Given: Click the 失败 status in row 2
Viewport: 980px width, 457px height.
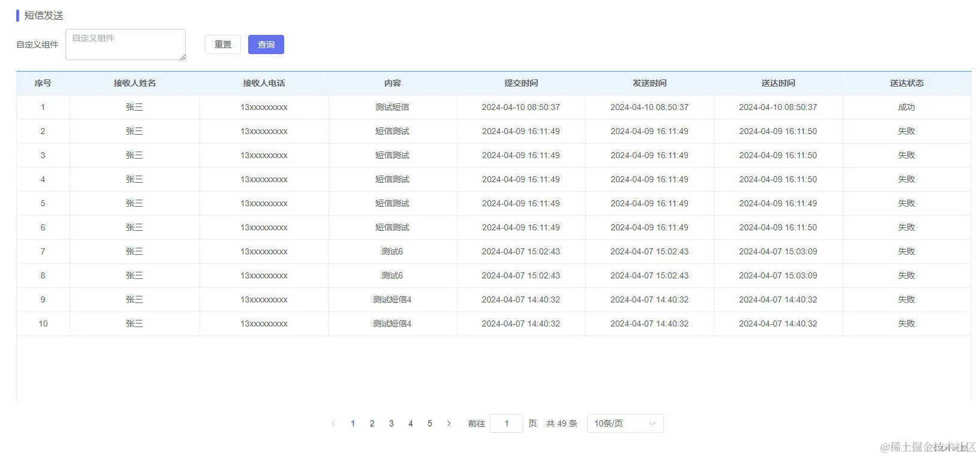Looking at the screenshot, I should click(x=906, y=131).
